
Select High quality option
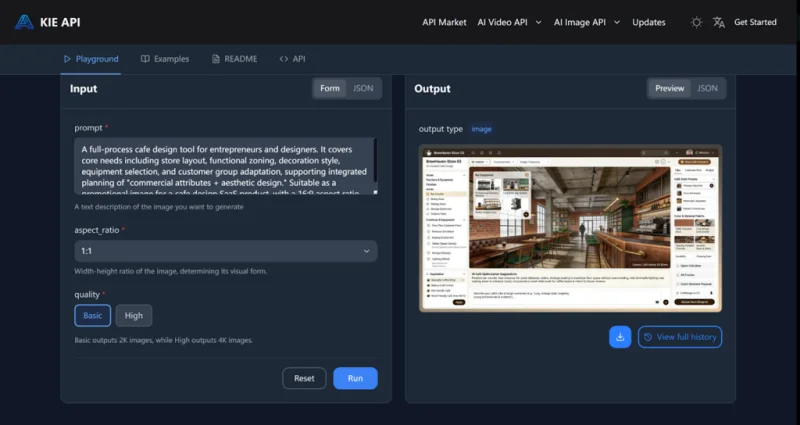(x=134, y=316)
